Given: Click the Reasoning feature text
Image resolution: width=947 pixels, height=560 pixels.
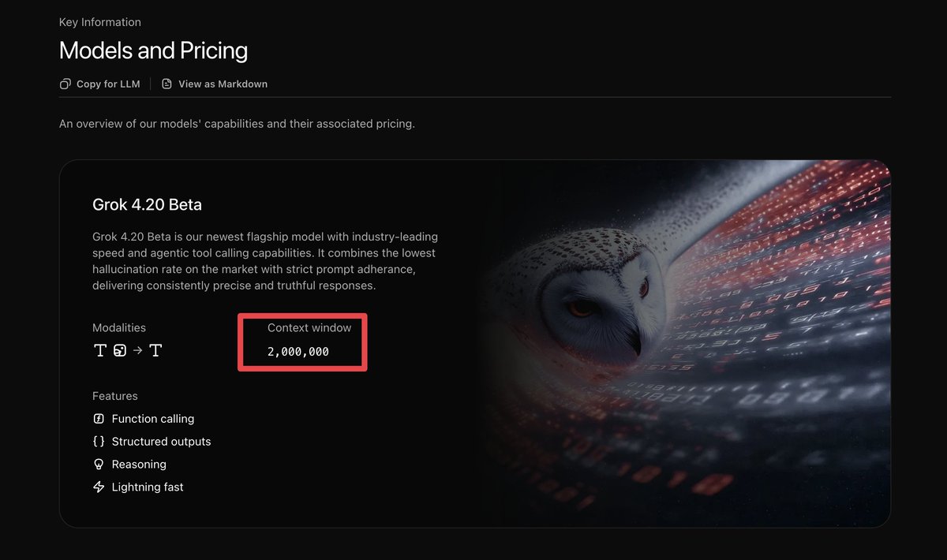Looking at the screenshot, I should [139, 465].
